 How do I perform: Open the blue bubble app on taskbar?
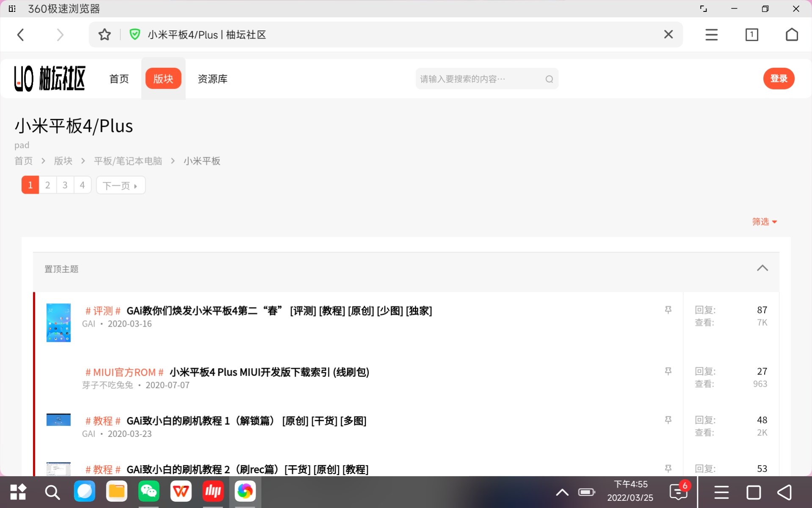(x=84, y=491)
